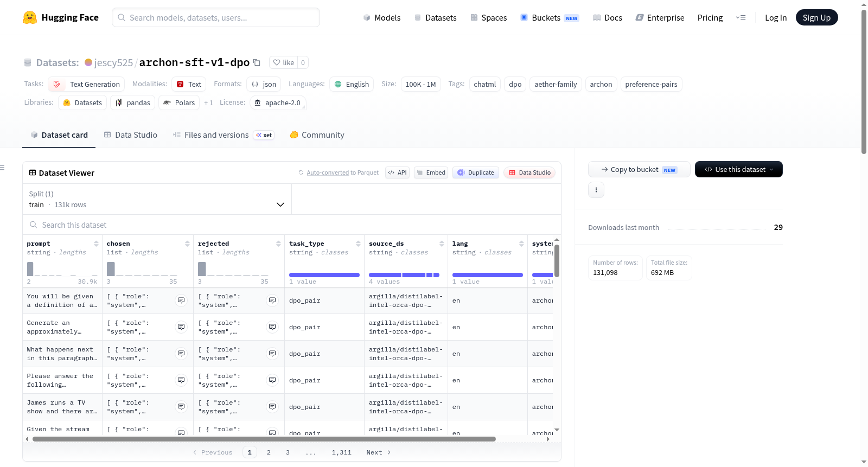Click the horizontal scrollbar of the dataset table

[x=264, y=439]
